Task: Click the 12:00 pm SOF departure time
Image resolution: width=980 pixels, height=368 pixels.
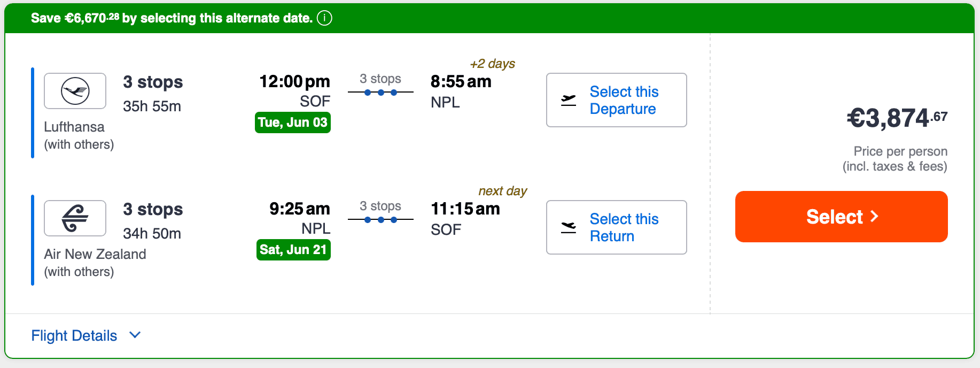Action: click(x=294, y=82)
